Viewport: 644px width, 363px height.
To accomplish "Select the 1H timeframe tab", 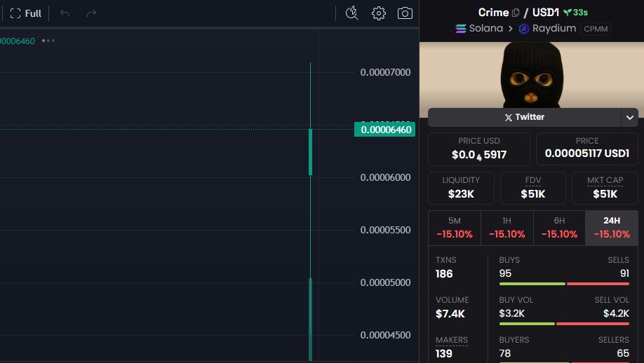I will [507, 228].
